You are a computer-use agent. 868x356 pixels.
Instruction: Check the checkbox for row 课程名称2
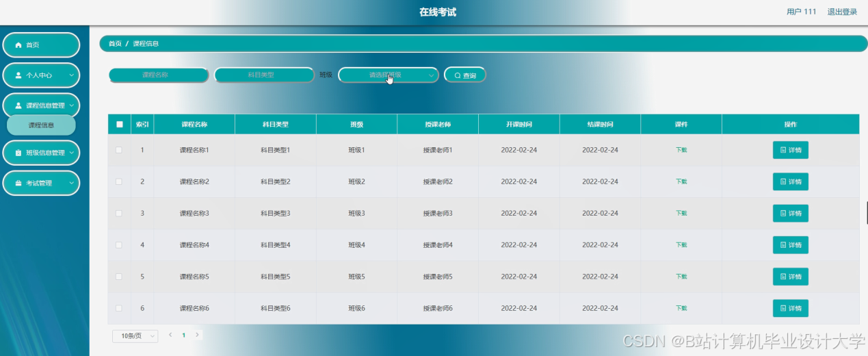119,181
